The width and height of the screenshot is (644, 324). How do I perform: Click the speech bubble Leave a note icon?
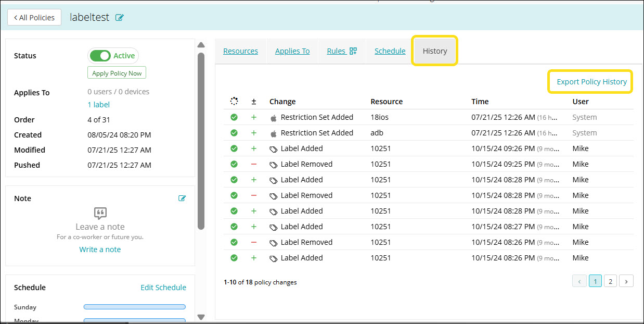tap(100, 213)
